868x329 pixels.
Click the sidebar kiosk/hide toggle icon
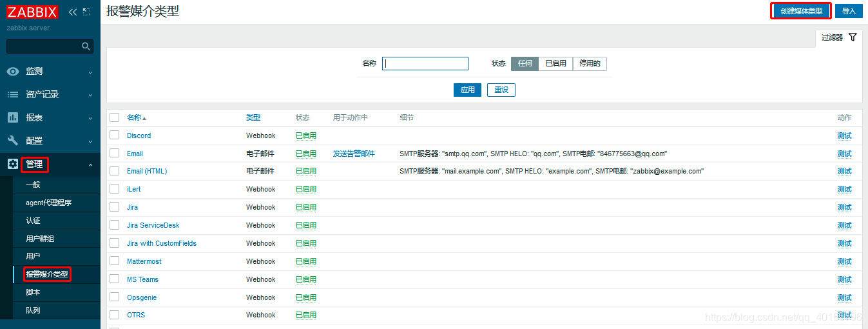(87, 12)
